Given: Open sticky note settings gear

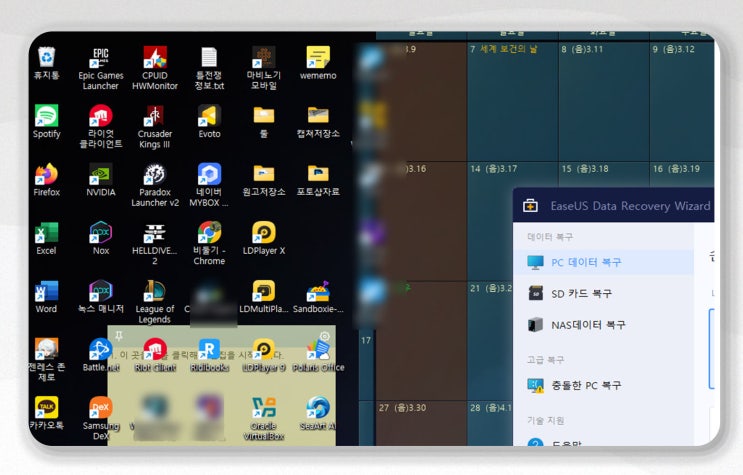Looking at the screenshot, I should tap(325, 336).
